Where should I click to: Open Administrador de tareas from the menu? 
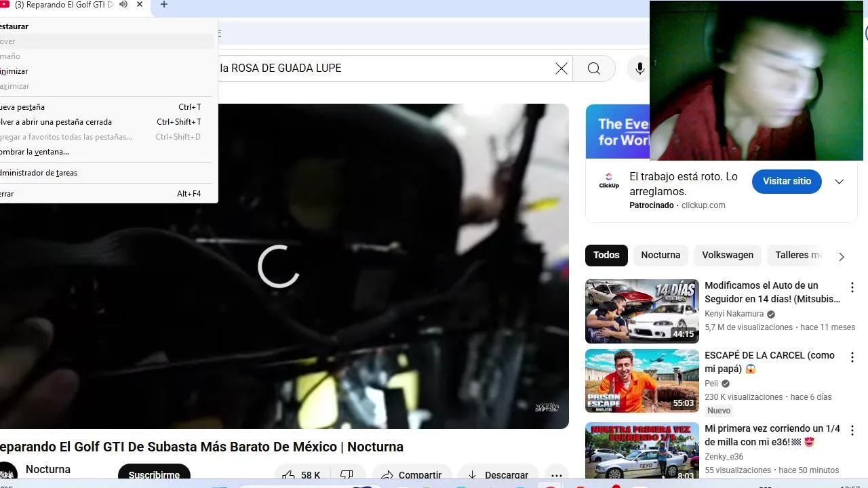tap(107, 173)
